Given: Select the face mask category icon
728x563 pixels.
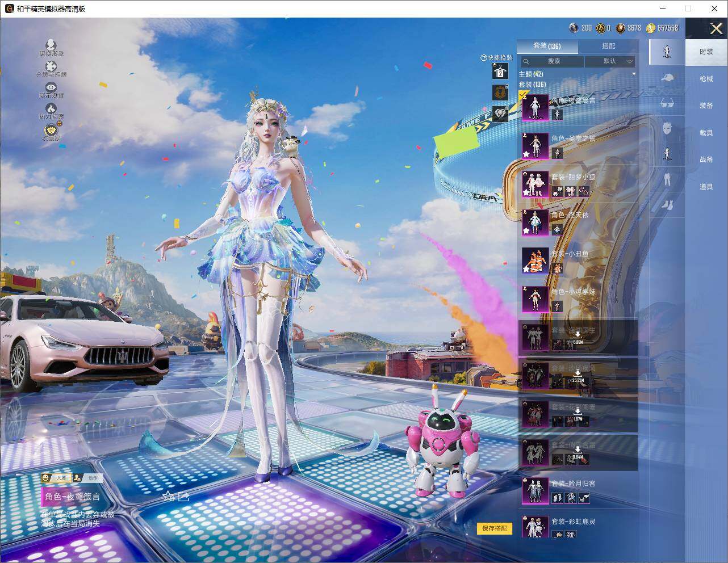Looking at the screenshot, I should tap(667, 128).
